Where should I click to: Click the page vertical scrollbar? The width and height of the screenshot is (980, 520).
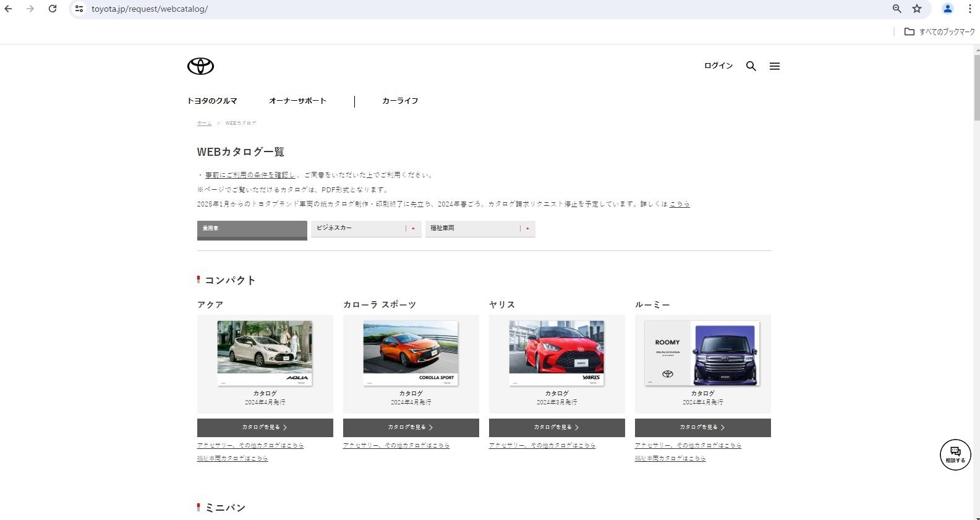(976, 87)
